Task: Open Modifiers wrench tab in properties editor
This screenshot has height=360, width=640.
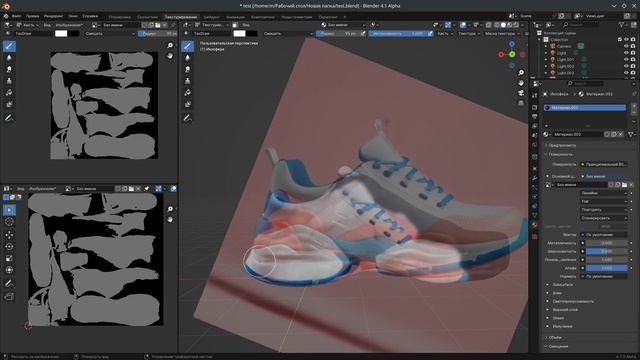Action: [535, 178]
